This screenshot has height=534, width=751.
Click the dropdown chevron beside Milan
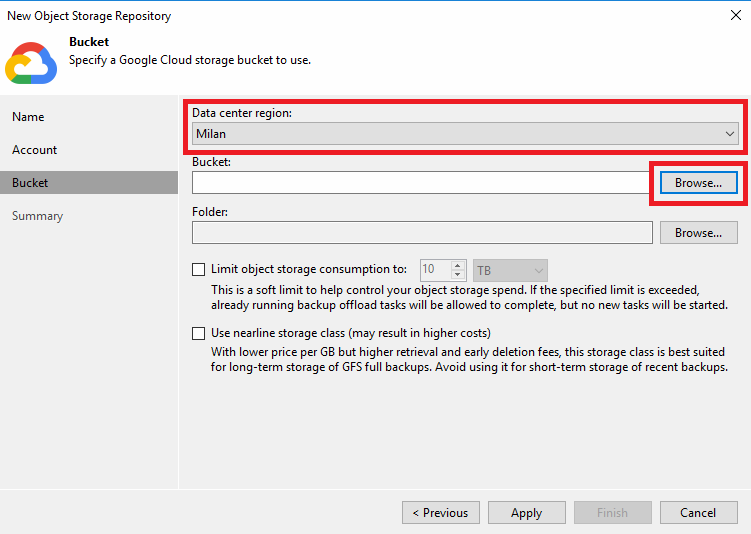pyautogui.click(x=729, y=134)
